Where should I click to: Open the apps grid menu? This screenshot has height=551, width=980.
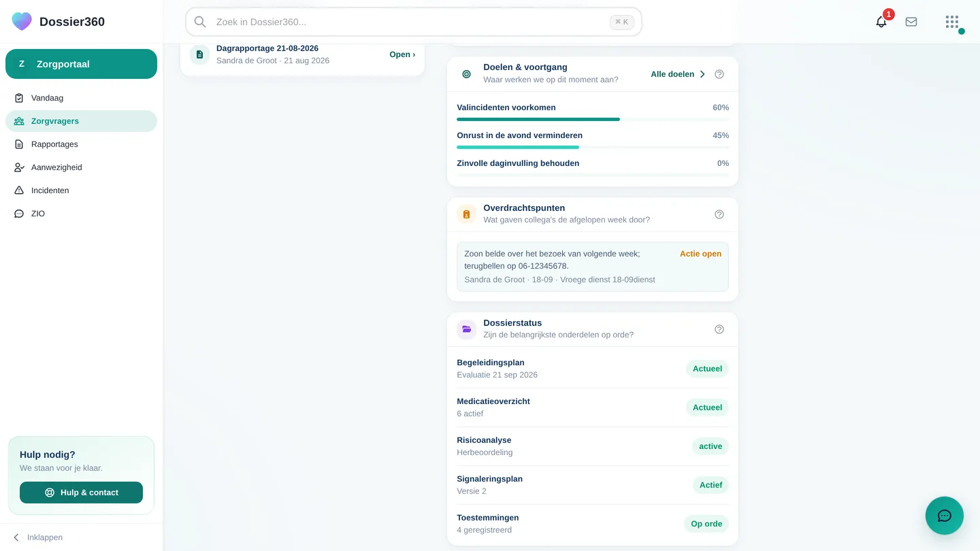click(952, 22)
